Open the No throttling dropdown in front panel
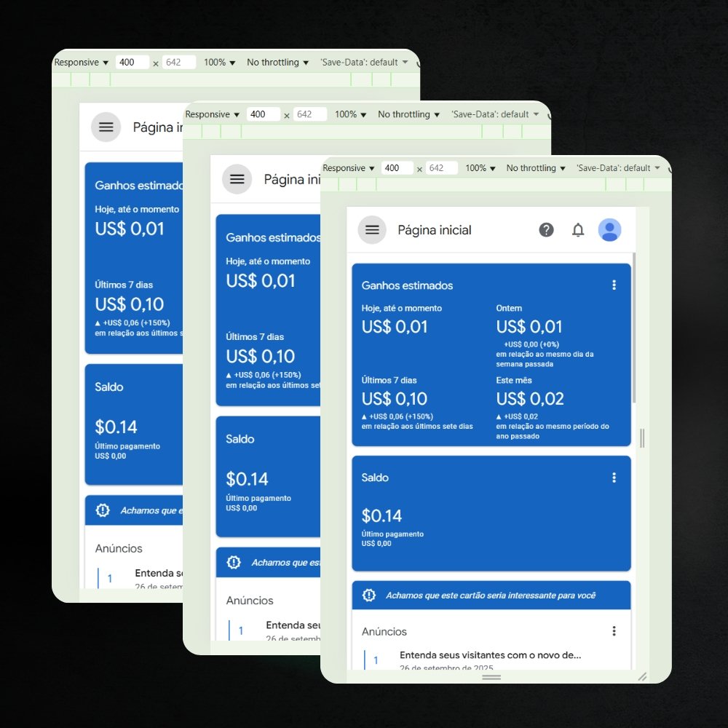Viewport: 728px width, 728px height. (x=536, y=168)
